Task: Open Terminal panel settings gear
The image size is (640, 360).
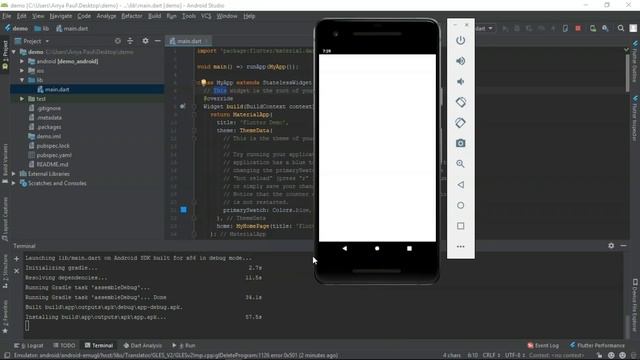Action: click(x=611, y=246)
